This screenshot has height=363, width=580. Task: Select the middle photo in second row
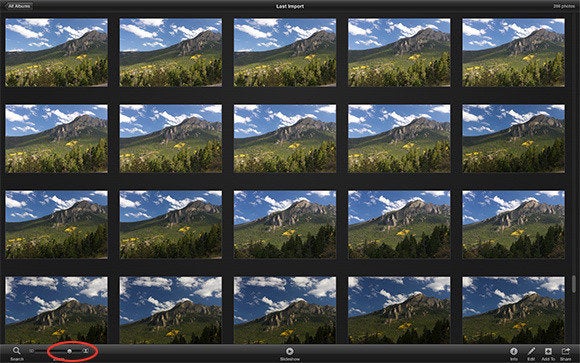coord(285,138)
